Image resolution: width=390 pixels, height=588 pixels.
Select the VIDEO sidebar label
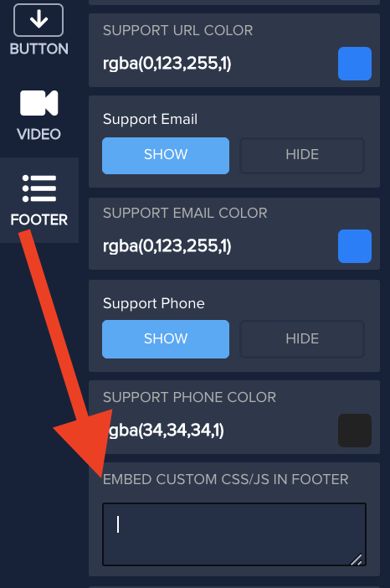click(x=39, y=134)
